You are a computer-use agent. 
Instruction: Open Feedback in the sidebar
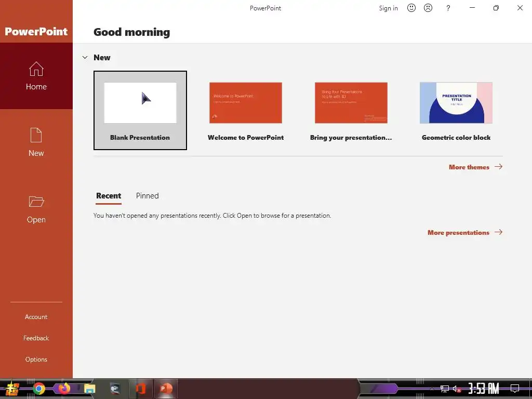[36, 338]
